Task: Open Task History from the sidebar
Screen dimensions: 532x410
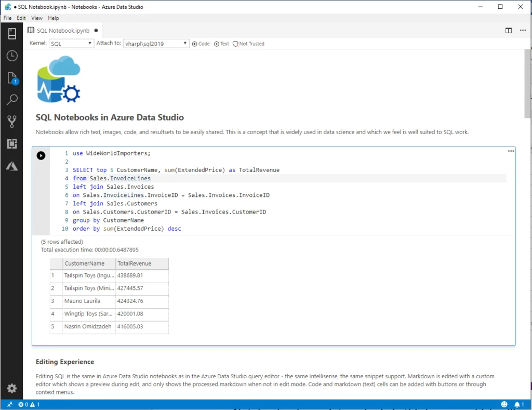Action: [x=12, y=56]
